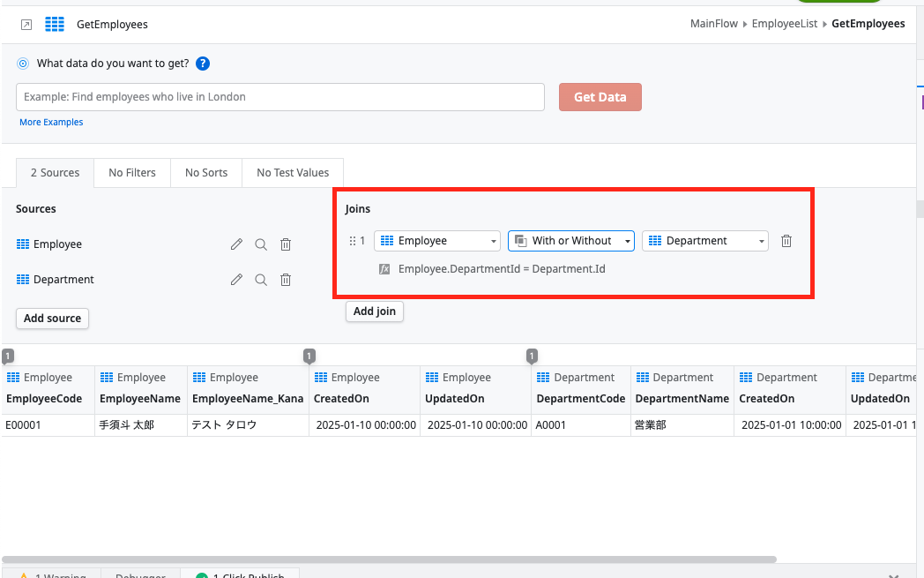Open the Debugger tab at the bottom

pos(140,574)
